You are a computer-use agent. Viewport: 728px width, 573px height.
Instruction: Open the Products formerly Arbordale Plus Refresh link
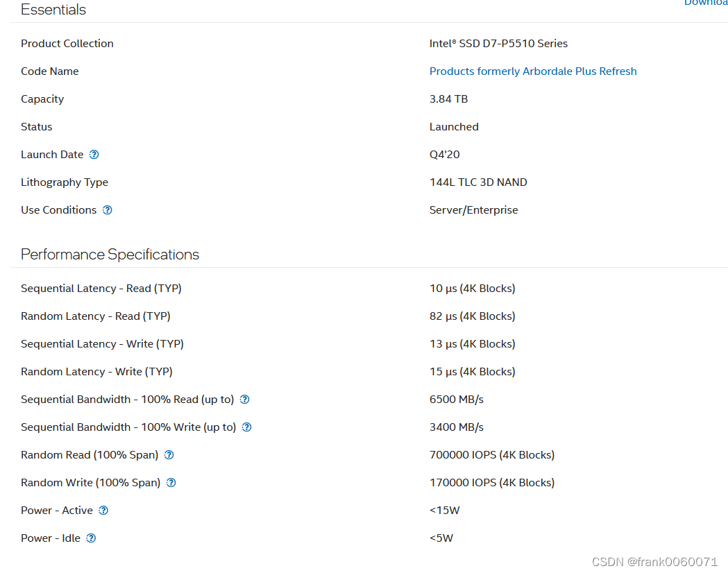pyautogui.click(x=533, y=71)
